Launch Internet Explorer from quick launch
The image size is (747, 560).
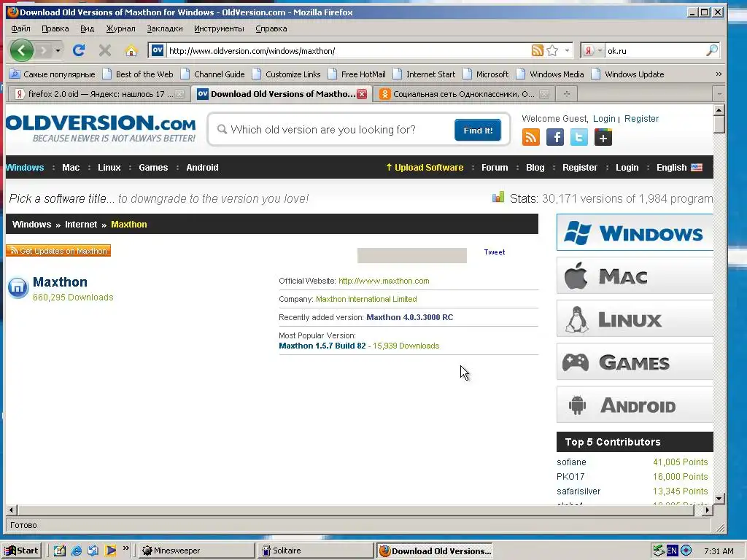click(76, 551)
